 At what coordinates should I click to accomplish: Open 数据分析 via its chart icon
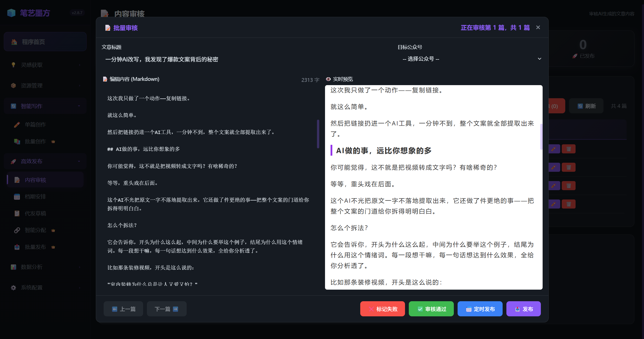(x=13, y=267)
